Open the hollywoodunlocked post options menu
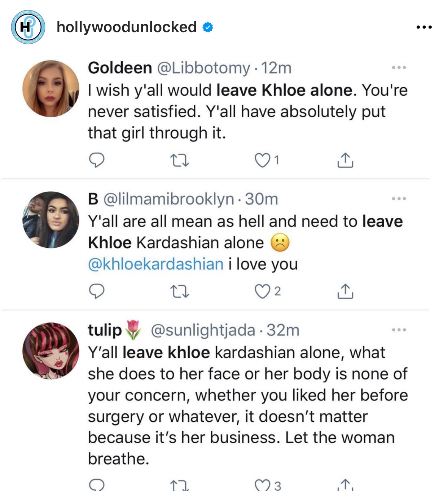 tap(424, 27)
